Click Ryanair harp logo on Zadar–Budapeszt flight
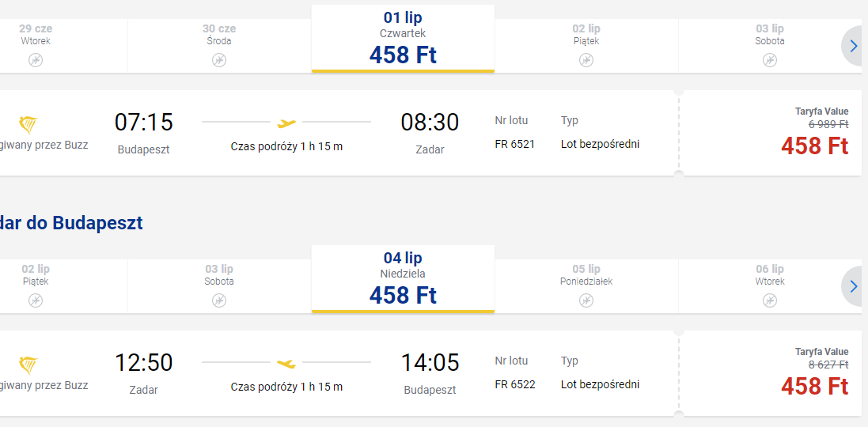This screenshot has width=868, height=427. (28, 366)
